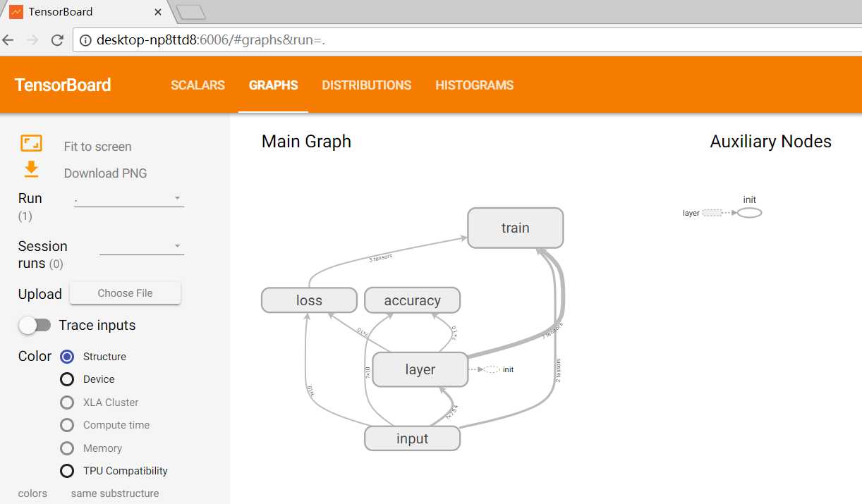This screenshot has height=504, width=862.
Task: Open the DISTRIBUTIONS tab
Action: (x=367, y=85)
